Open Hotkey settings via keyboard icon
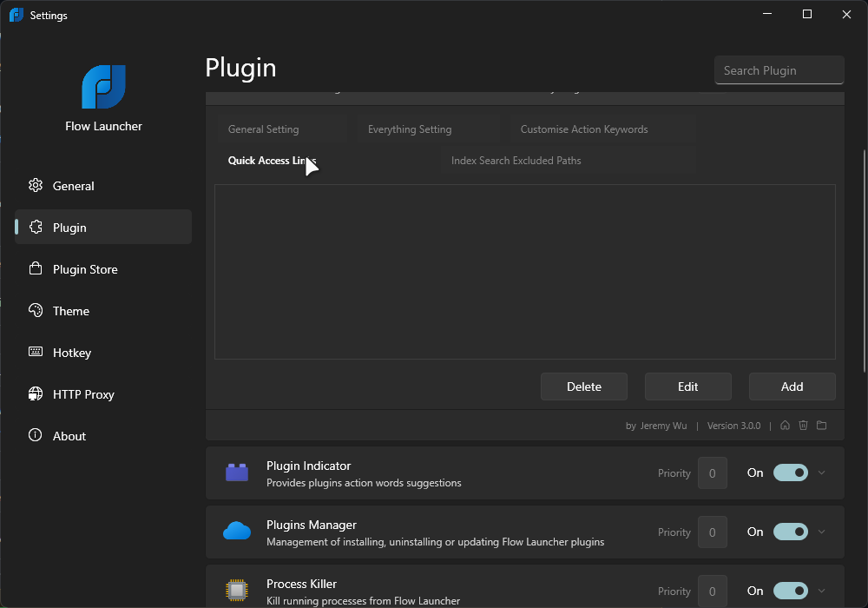The height and width of the screenshot is (608, 868). [36, 352]
